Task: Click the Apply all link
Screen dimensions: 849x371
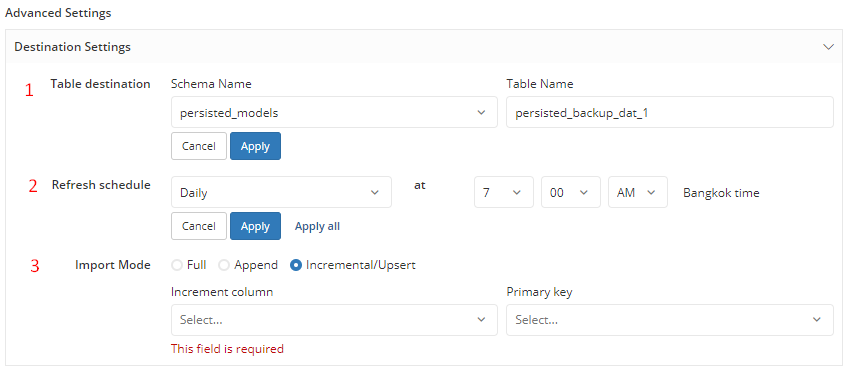Action: point(317,226)
